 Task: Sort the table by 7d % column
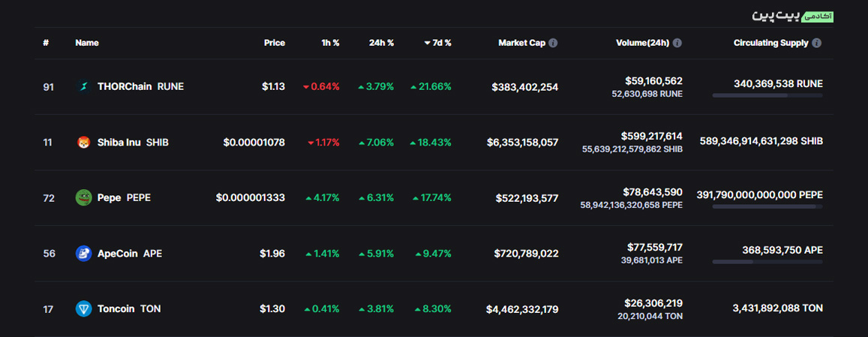point(437,43)
